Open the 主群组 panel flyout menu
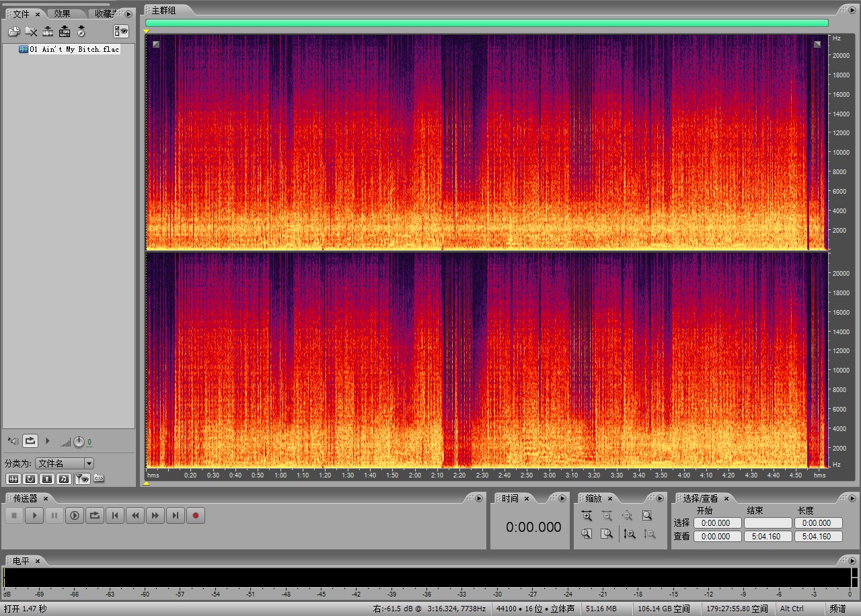 pos(851,9)
